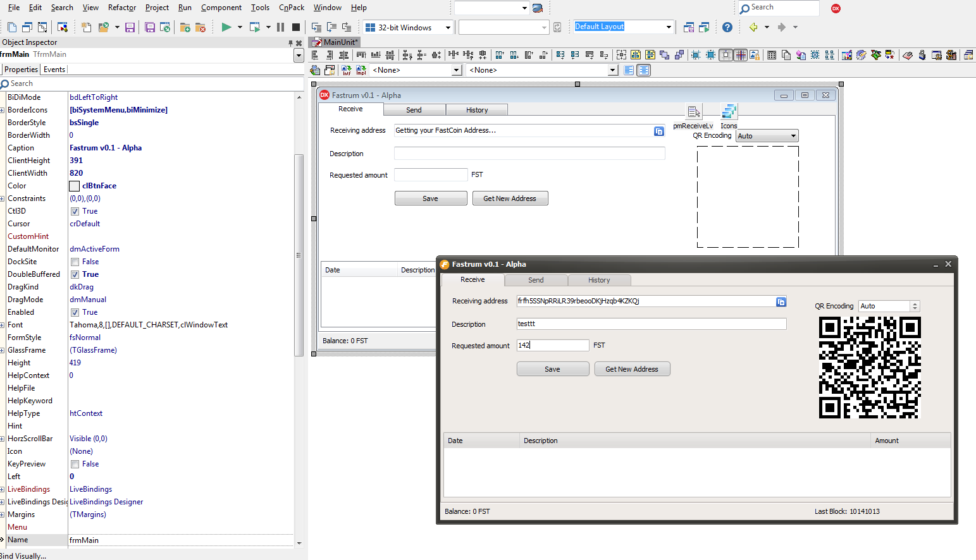The height and width of the screenshot is (560, 976).
Task: Click the Run Without Debugging icon
Action: [255, 27]
